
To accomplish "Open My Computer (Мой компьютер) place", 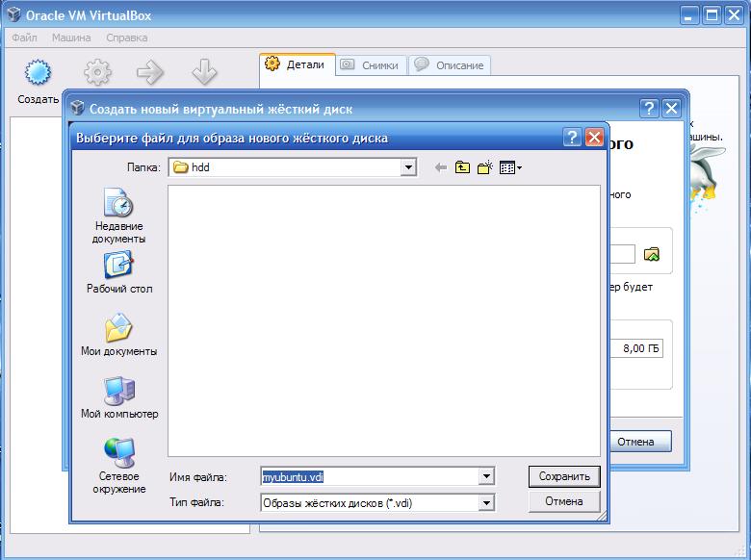I will click(119, 397).
